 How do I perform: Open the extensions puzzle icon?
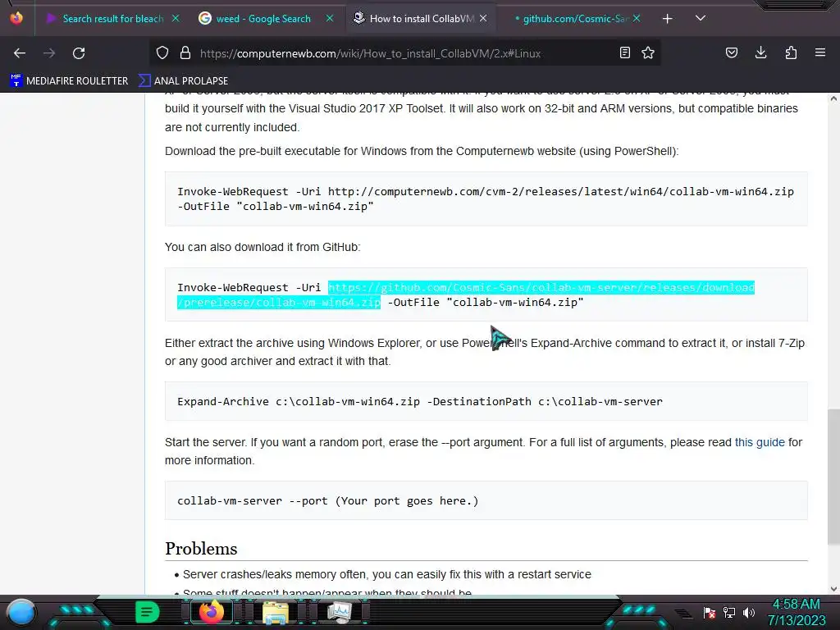(791, 52)
